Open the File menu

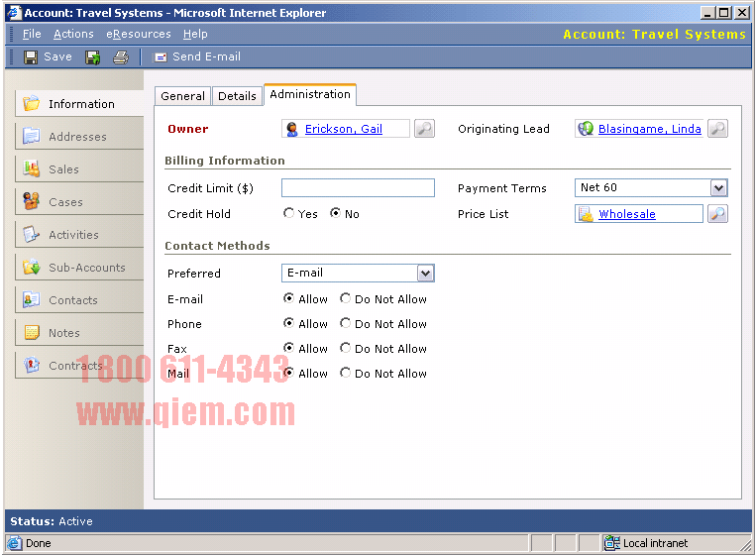tap(32, 34)
